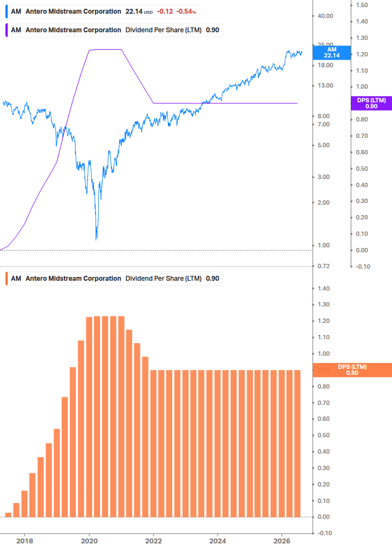Click the 2018 label on the time axis
392x550 pixels.
[25, 541]
